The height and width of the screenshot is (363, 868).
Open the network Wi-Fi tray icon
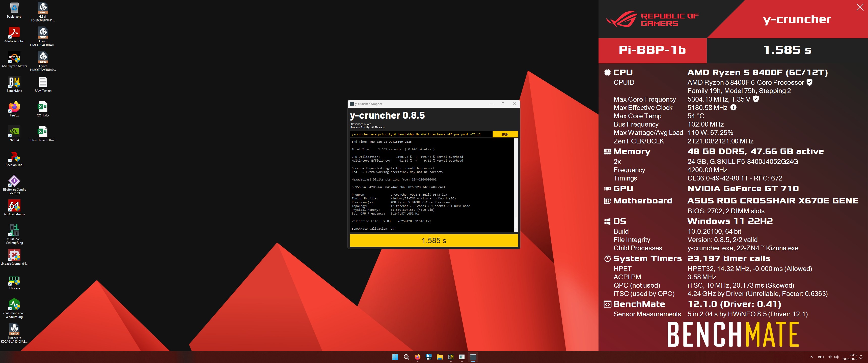830,357
